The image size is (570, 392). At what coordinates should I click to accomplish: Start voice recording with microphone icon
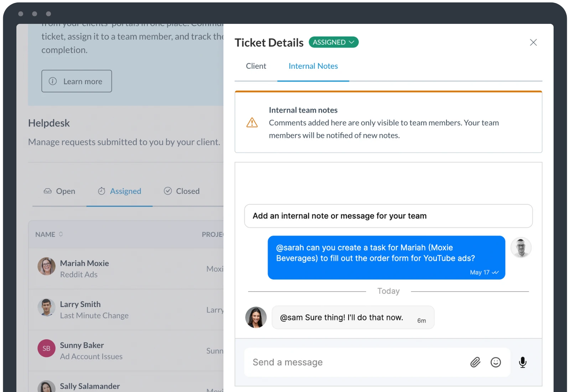(523, 362)
